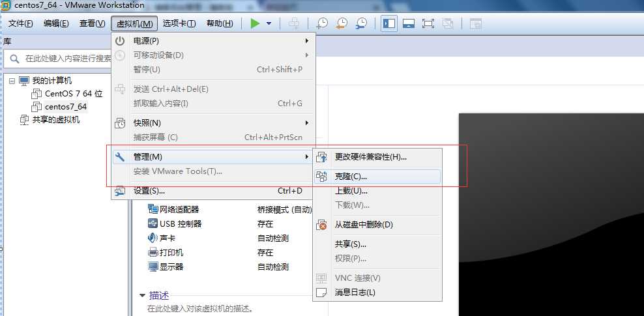Click the search magnifier icon
644x316 pixels.
click(x=14, y=59)
